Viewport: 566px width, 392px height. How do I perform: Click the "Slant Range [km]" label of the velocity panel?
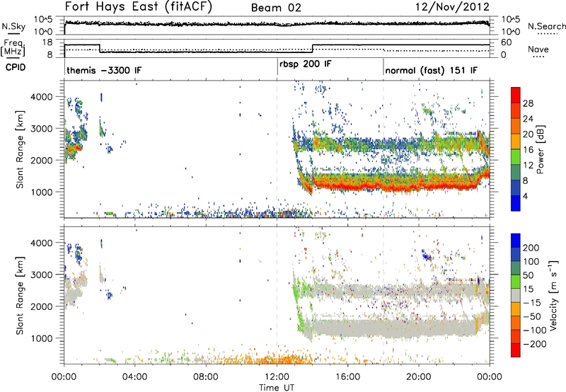20,296
